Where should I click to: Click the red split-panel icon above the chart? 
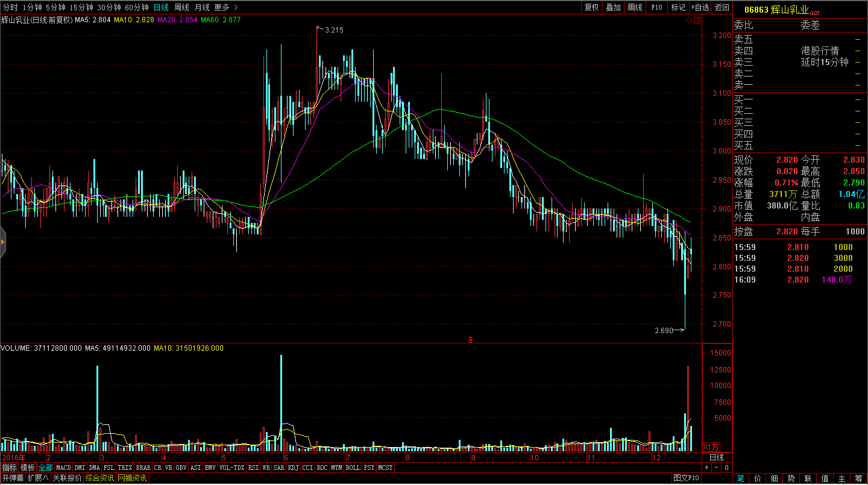697,20
